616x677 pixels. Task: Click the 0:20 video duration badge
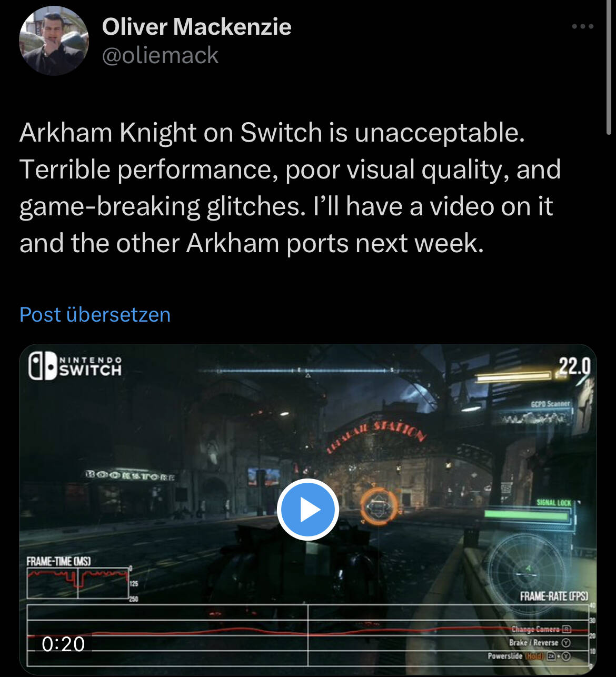coord(63,644)
